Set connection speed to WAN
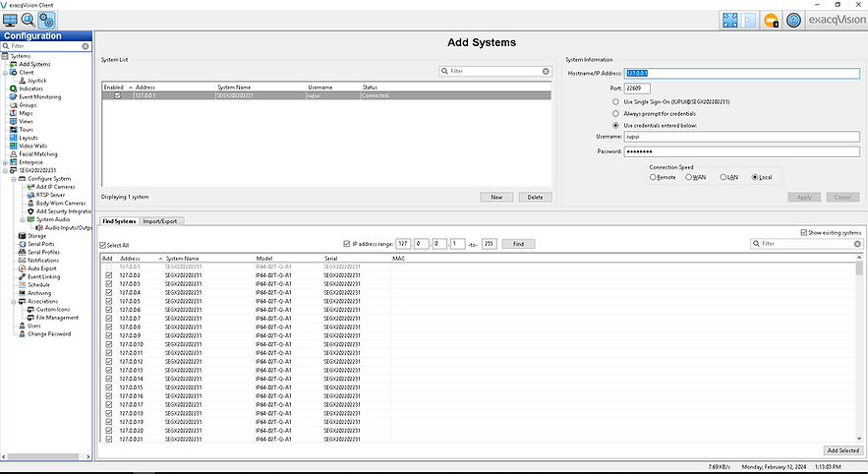Screen dimensions: 868x474 point(689,177)
